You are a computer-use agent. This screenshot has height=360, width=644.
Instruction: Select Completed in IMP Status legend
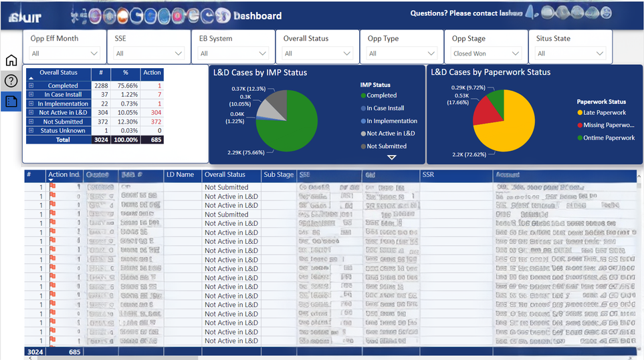pyautogui.click(x=379, y=95)
